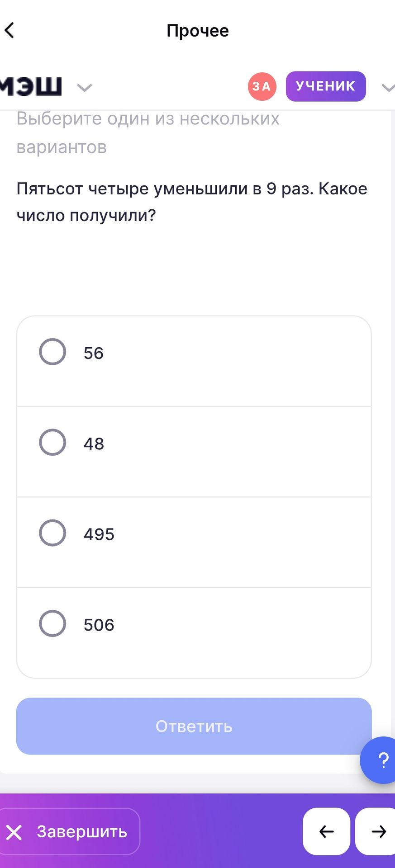The image size is (395, 868).
Task: Open the blue question mark help bubble
Action: point(378,760)
